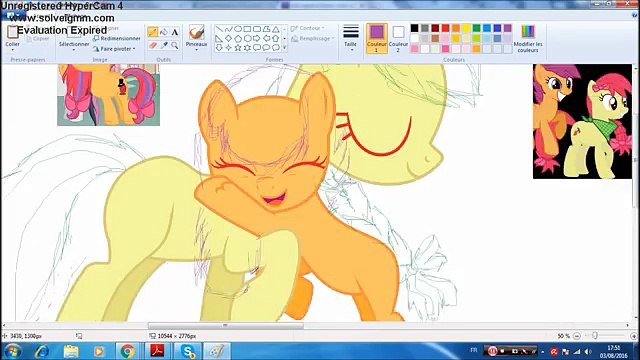Image resolution: width=640 pixels, height=360 pixels.
Task: Move the shapes gallery down one row
Action: (x=284, y=38)
